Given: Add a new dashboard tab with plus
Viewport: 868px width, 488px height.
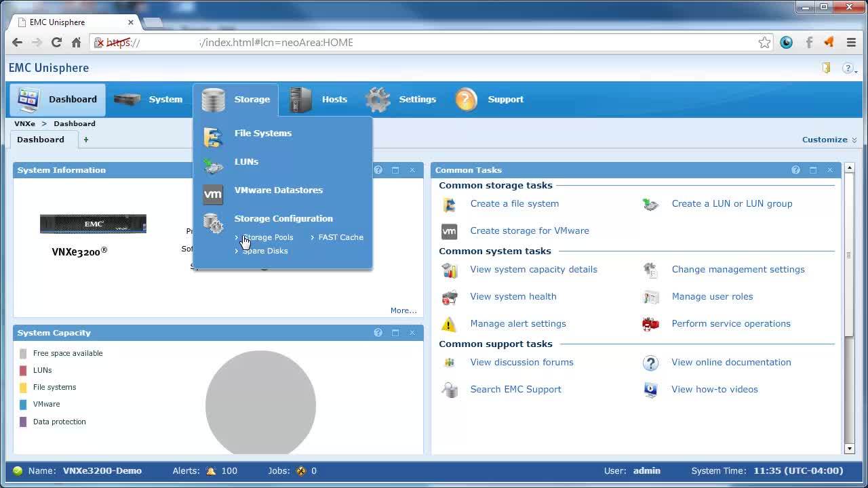Looking at the screenshot, I should pyautogui.click(x=86, y=140).
